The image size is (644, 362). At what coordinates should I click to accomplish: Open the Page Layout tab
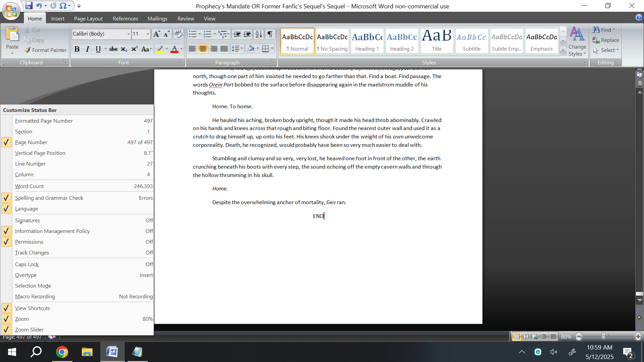(x=88, y=19)
